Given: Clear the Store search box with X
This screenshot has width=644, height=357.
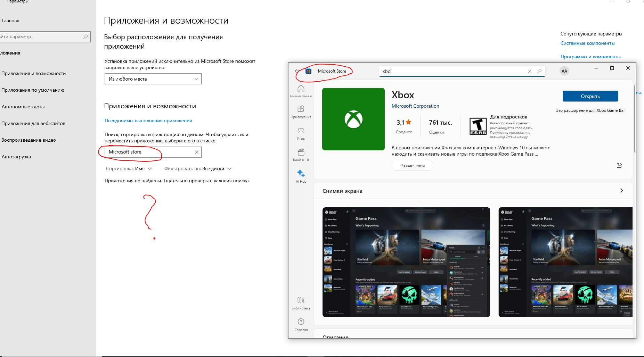Looking at the screenshot, I should (x=530, y=71).
